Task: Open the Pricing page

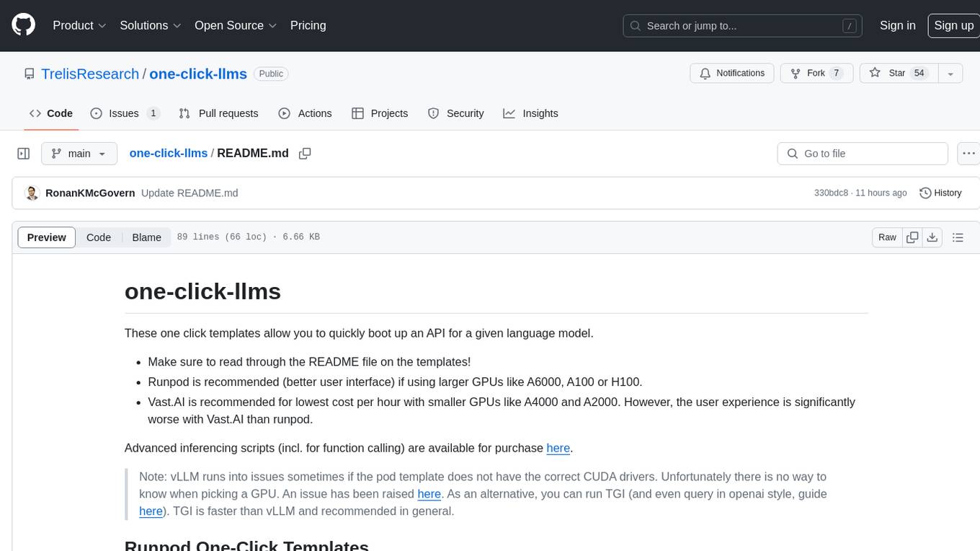Action: [308, 25]
